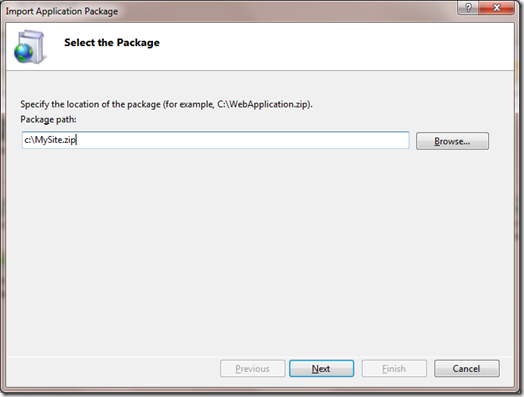The image size is (524, 397).
Task: Select the 'Select the Package' heading text
Action: (x=112, y=43)
